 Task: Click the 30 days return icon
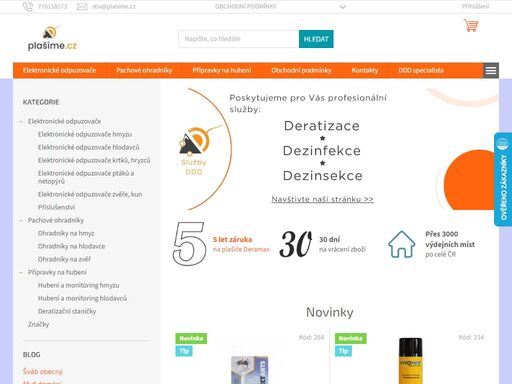[x=296, y=244]
